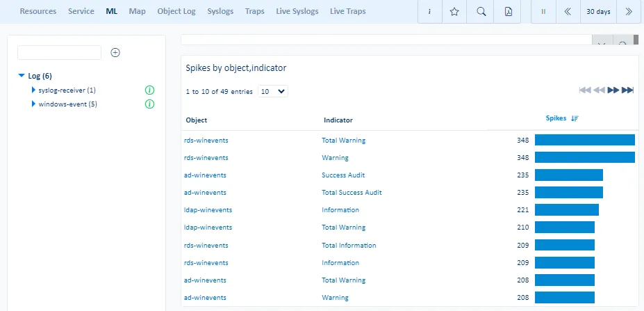Viewport: 644px width, 311px height.
Task: Click the green info icon for syslog-receiver
Action: pos(149,90)
